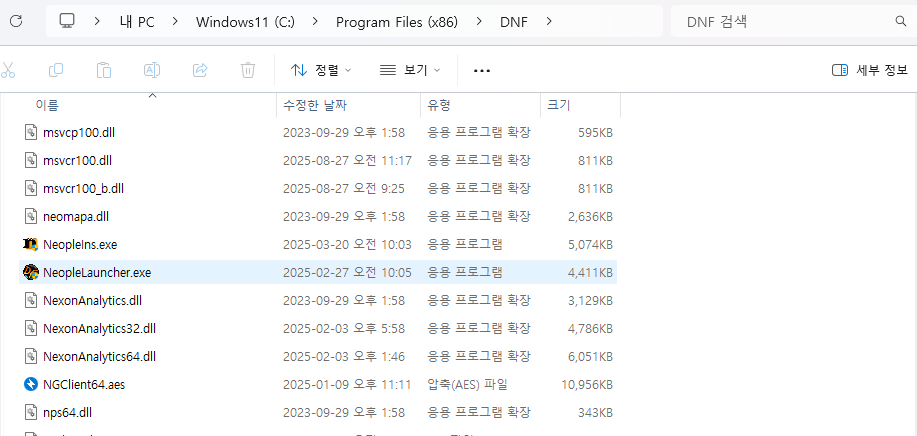Sort by the 이름 column header
Screen dimensions: 917x436
[47, 105]
